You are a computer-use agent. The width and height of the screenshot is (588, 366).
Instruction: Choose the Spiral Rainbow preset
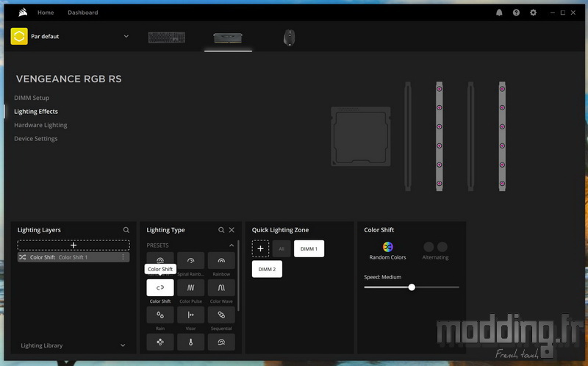click(190, 261)
